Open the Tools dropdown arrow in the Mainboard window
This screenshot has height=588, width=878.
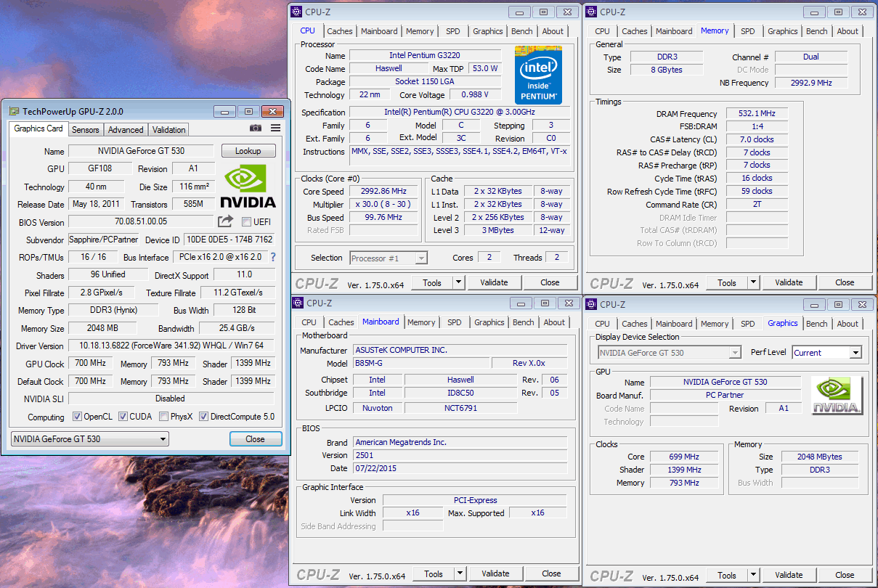tap(460, 574)
